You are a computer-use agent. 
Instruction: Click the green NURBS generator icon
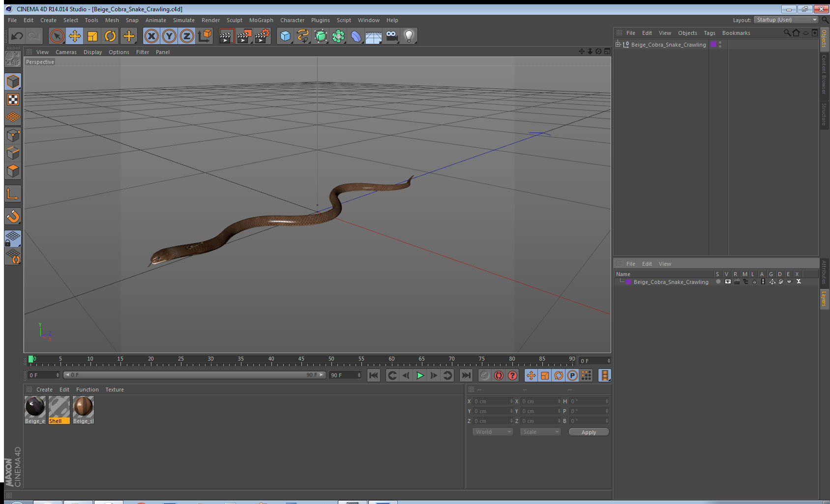point(321,36)
